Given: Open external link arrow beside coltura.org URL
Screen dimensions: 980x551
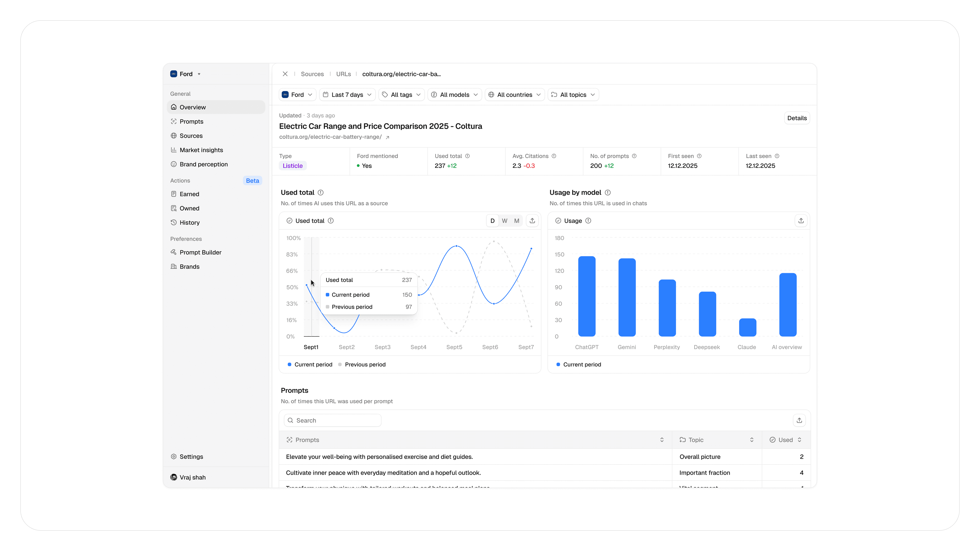Looking at the screenshot, I should pos(387,138).
